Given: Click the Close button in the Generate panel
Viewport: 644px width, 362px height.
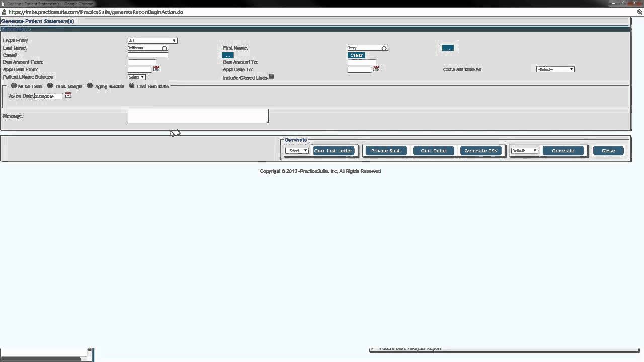Looking at the screenshot, I should coord(608,151).
